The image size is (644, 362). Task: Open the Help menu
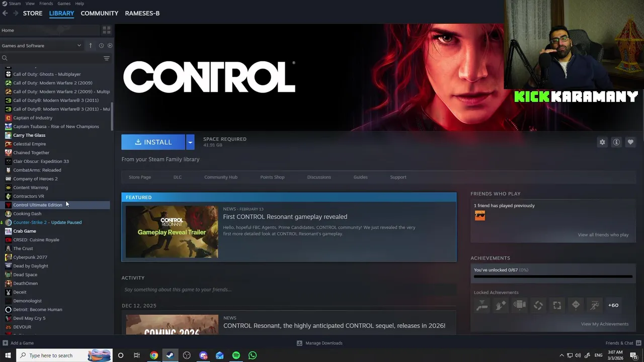pyautogui.click(x=79, y=4)
